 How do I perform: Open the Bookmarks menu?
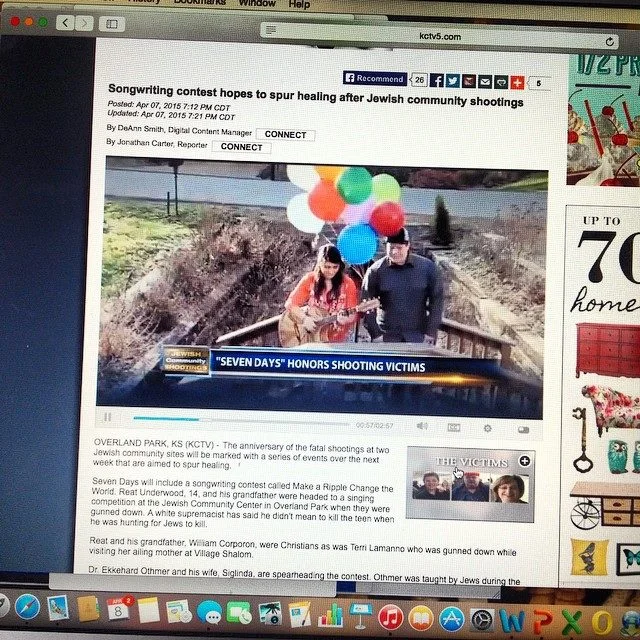click(200, 2)
